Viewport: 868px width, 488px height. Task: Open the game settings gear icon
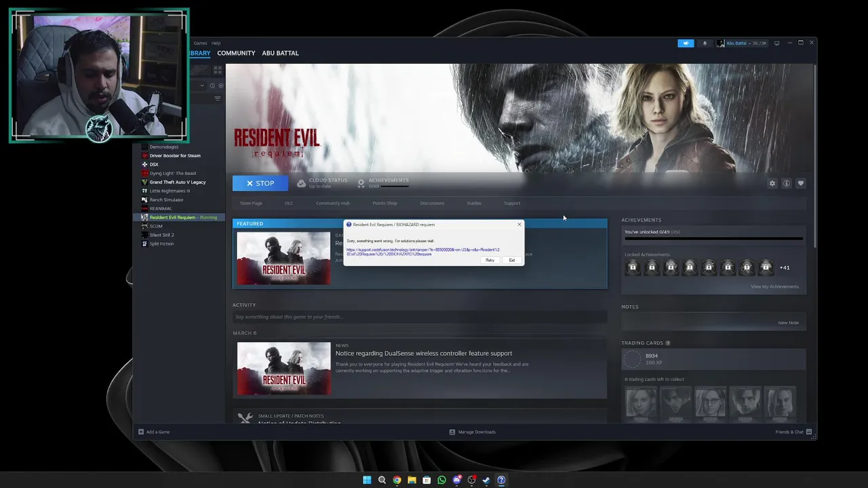772,184
